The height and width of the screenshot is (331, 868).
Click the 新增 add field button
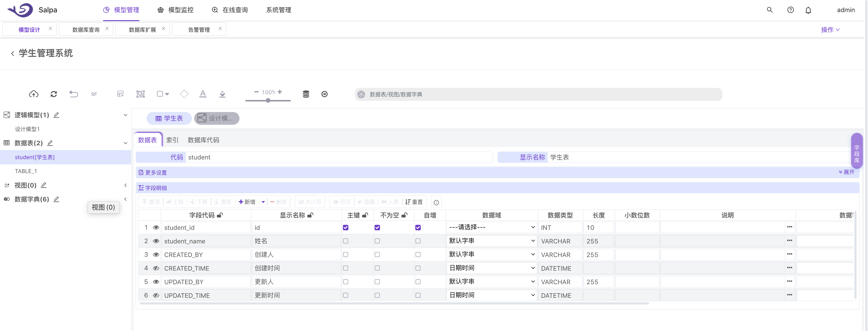247,202
